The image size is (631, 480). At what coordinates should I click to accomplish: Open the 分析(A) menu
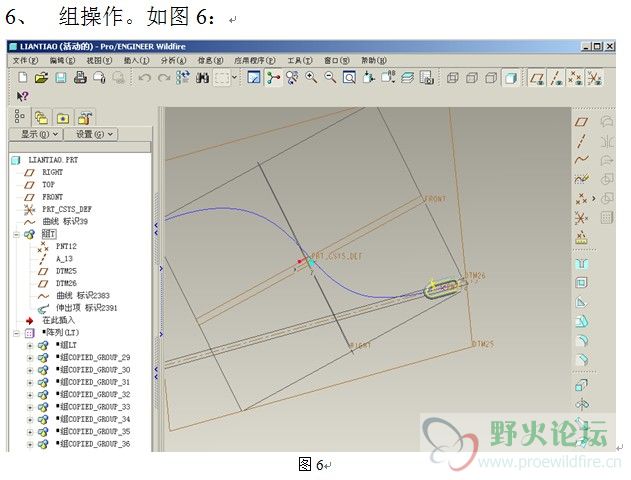tap(173, 60)
